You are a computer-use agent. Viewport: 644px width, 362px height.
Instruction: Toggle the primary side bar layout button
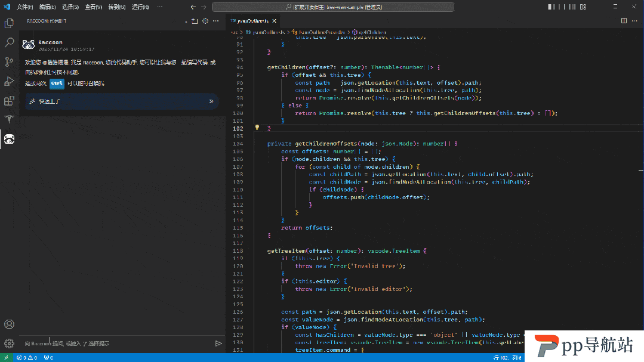pyautogui.click(x=551, y=7)
